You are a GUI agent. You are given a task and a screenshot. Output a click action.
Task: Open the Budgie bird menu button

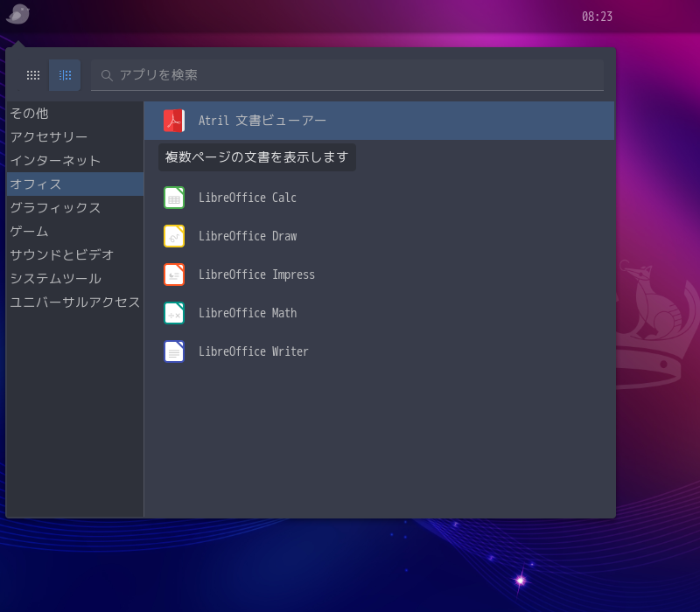17,14
